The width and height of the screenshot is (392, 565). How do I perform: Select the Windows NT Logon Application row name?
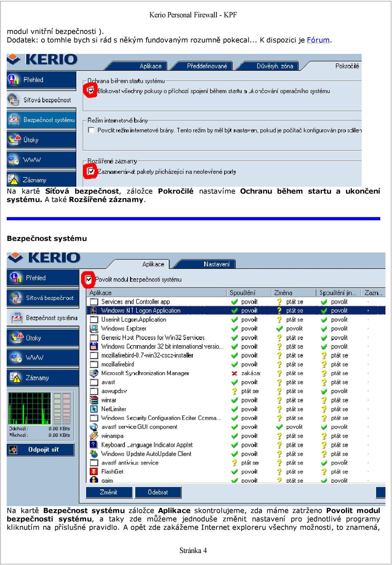point(141,311)
